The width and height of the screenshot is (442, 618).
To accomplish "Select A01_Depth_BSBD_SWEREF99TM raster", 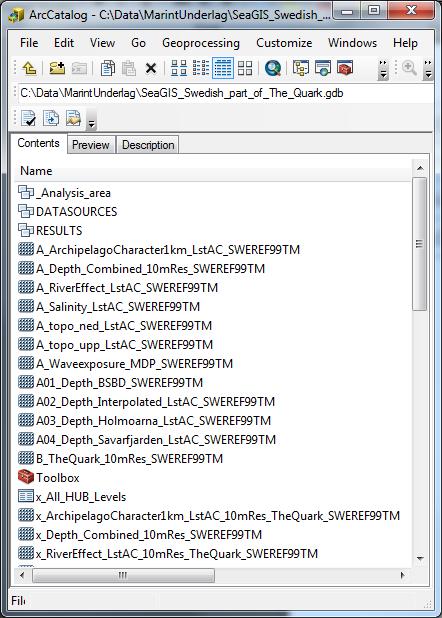I will pyautogui.click(x=110, y=382).
